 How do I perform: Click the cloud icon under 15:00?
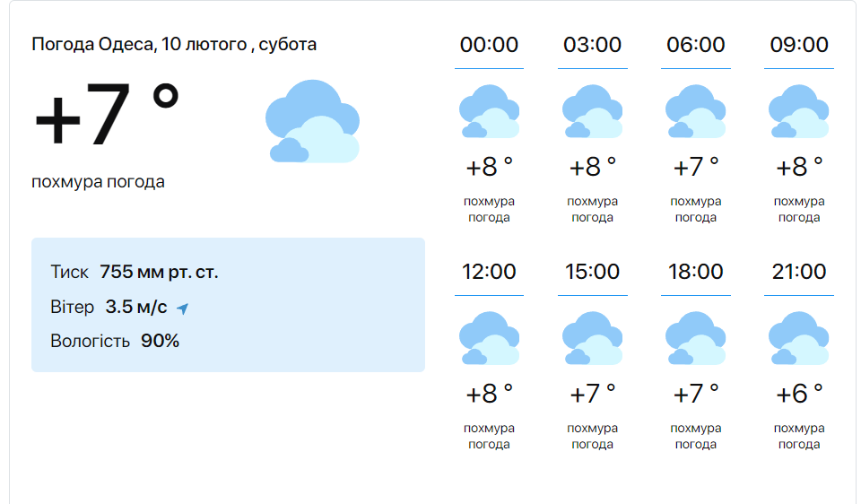tap(593, 339)
